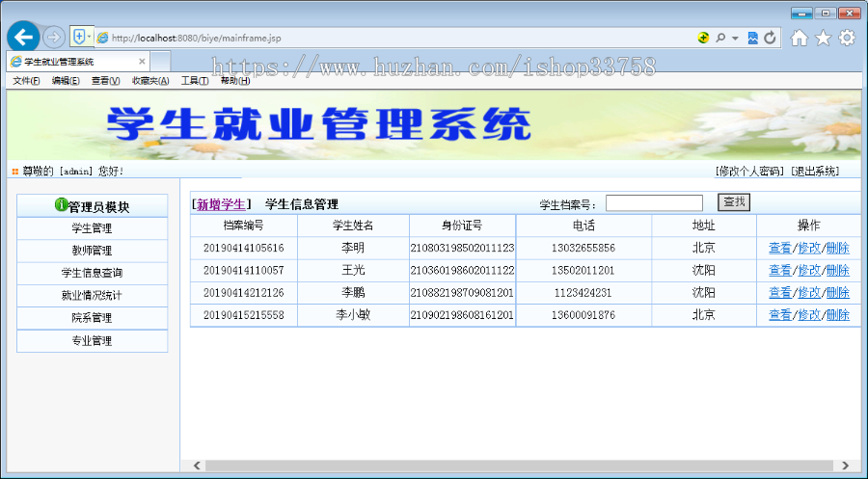The width and height of the screenshot is (868, 479).
Task: Open 就业情况统计 in the sidebar
Action: 92,295
